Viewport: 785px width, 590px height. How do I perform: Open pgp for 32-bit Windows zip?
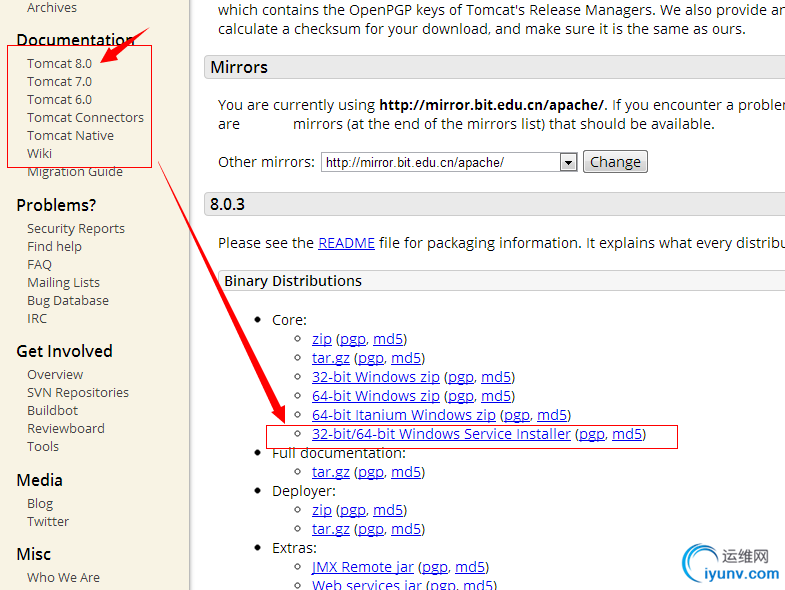[461, 378]
